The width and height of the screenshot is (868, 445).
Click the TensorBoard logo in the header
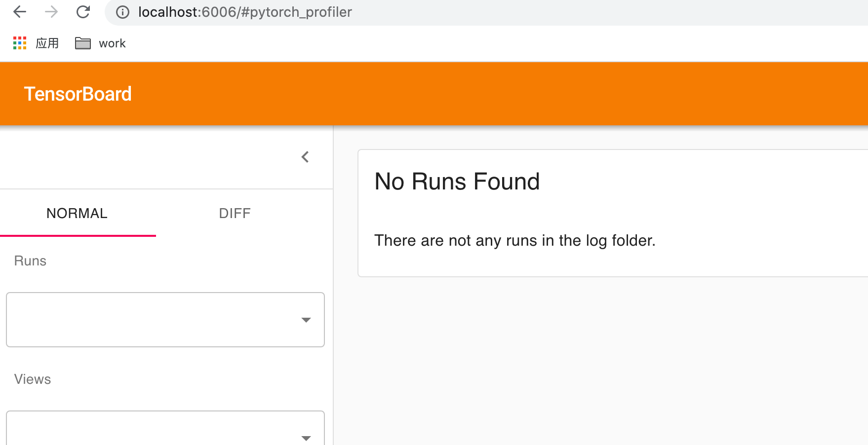point(78,93)
